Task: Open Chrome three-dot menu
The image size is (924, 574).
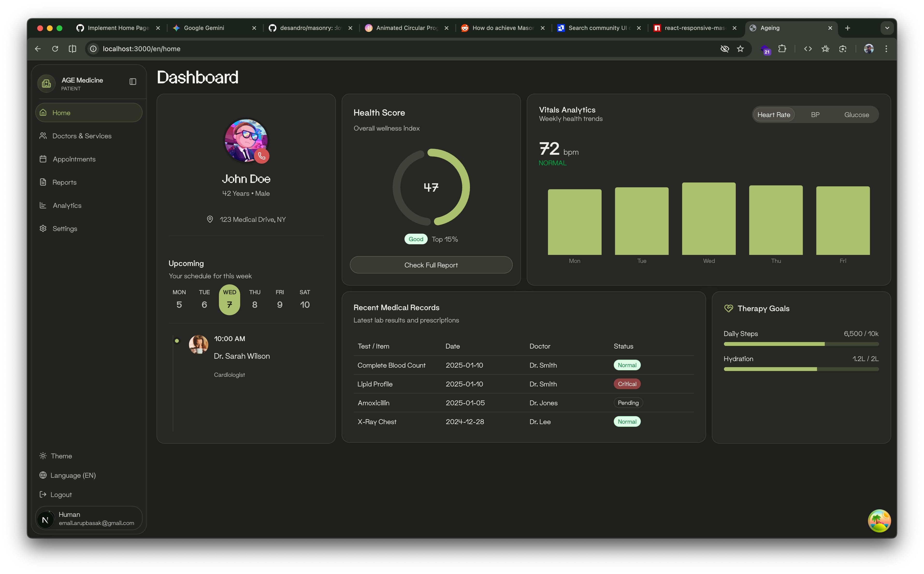Action: (886, 49)
